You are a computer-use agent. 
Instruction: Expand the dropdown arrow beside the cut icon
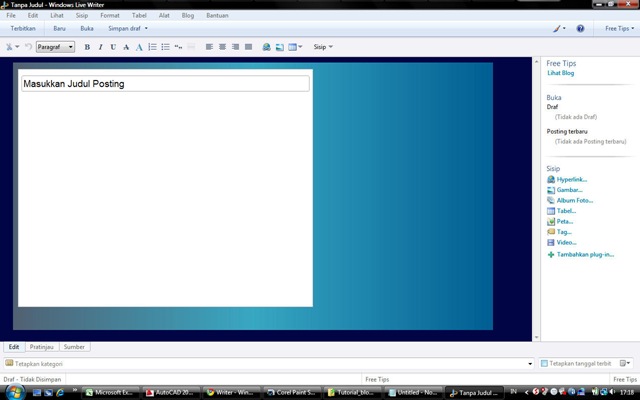[x=17, y=47]
